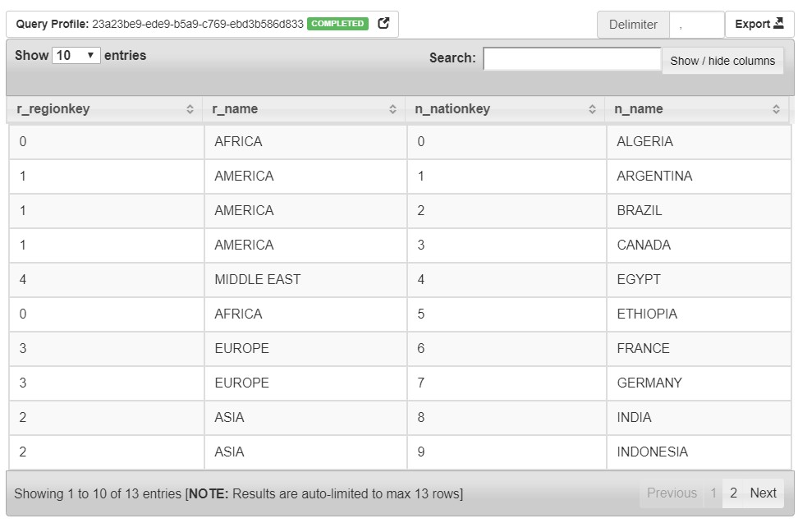Click AFRICA in the ALGERIA row

tap(305, 141)
